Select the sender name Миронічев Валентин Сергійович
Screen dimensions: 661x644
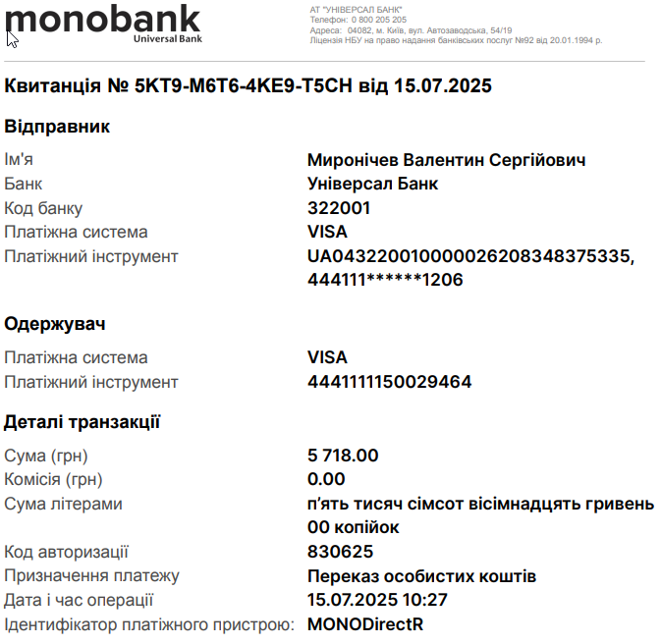pyautogui.click(x=447, y=160)
